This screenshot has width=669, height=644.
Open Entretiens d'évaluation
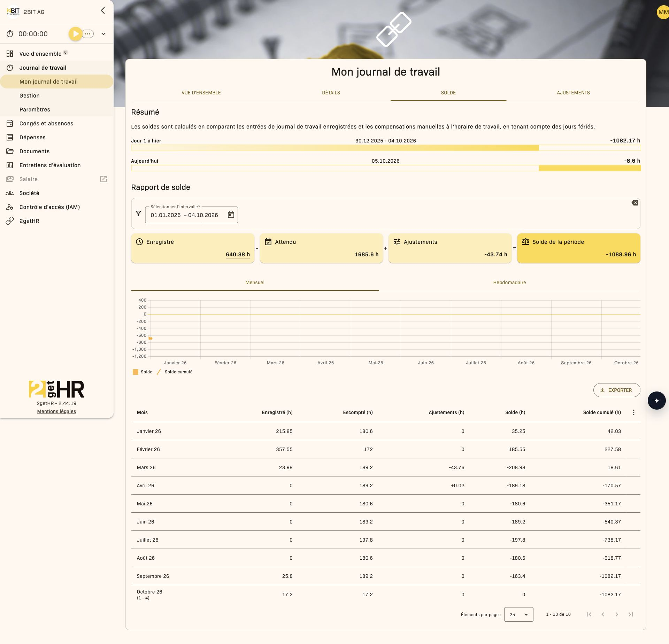click(57, 165)
